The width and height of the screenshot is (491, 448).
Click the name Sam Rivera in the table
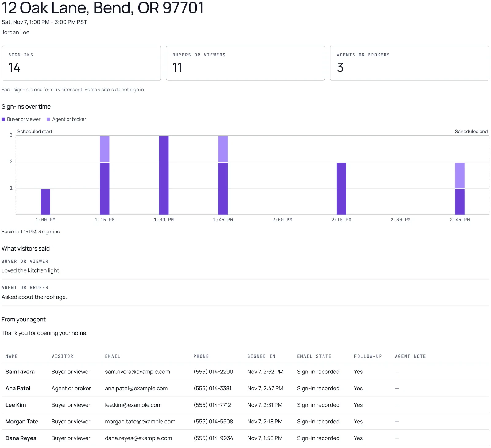[20, 372]
